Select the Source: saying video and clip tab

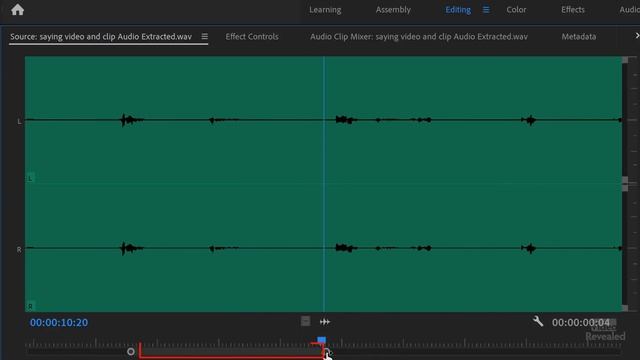pyautogui.click(x=101, y=37)
